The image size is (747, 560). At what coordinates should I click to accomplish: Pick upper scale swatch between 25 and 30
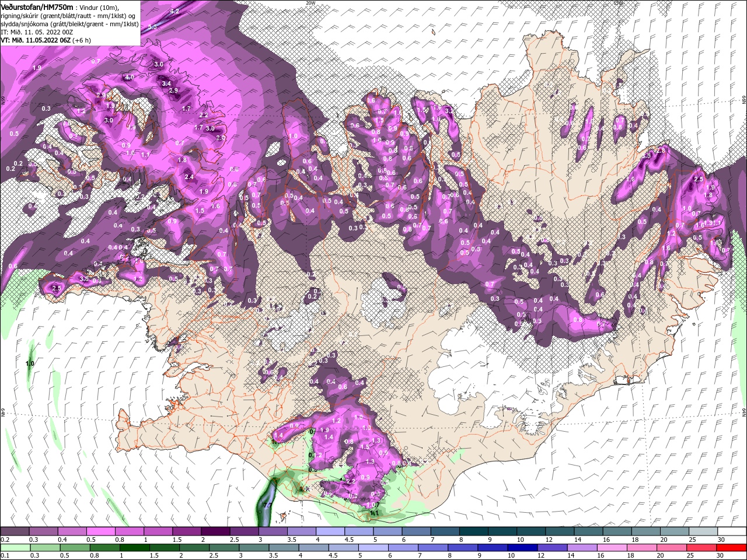pyautogui.click(x=703, y=531)
